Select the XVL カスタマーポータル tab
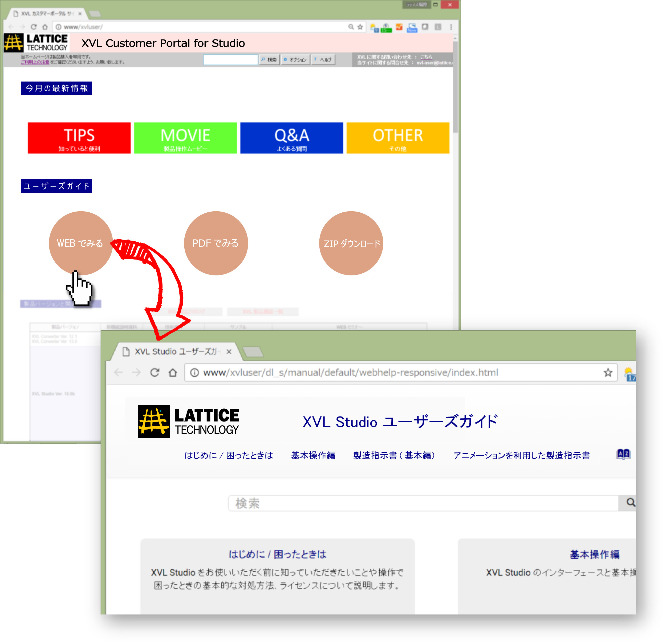666x644 pixels. pos(47,14)
